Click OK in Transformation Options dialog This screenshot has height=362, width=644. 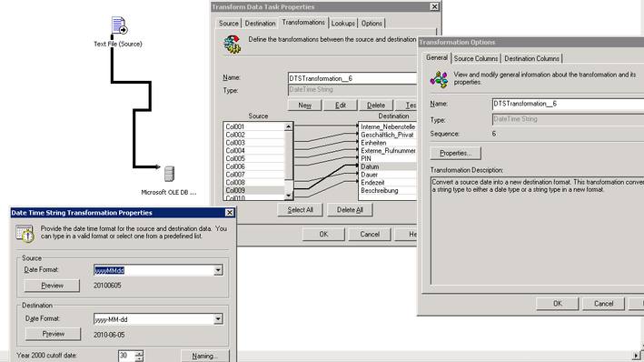[x=558, y=304]
